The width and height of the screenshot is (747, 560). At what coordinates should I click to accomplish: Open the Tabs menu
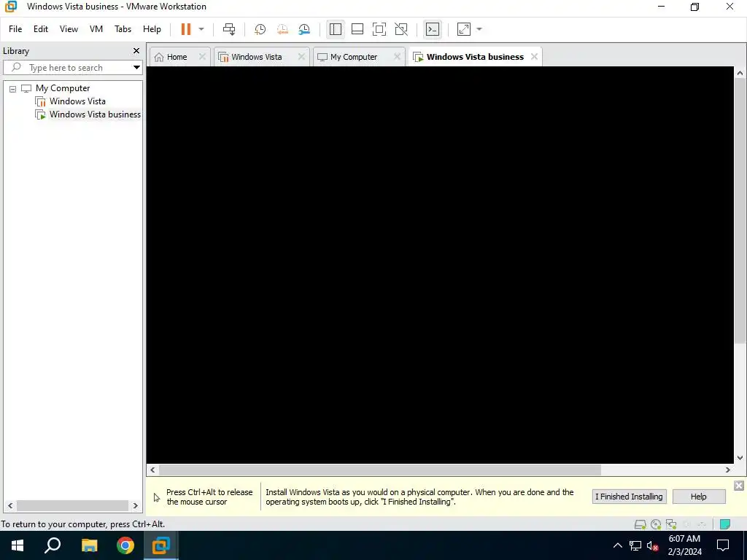pos(123,29)
